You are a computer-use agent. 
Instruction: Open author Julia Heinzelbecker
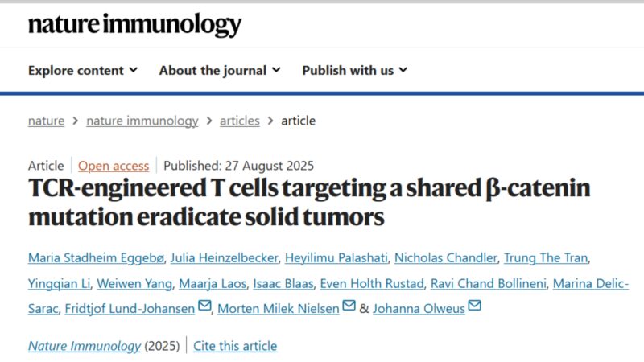pos(225,257)
